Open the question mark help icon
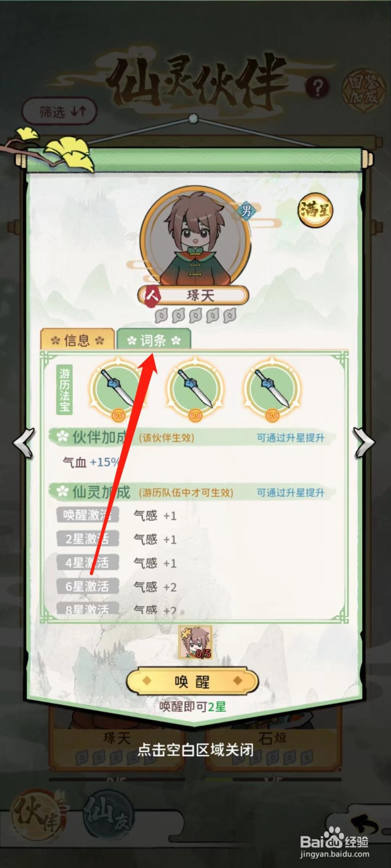391x868 pixels. 318,86
